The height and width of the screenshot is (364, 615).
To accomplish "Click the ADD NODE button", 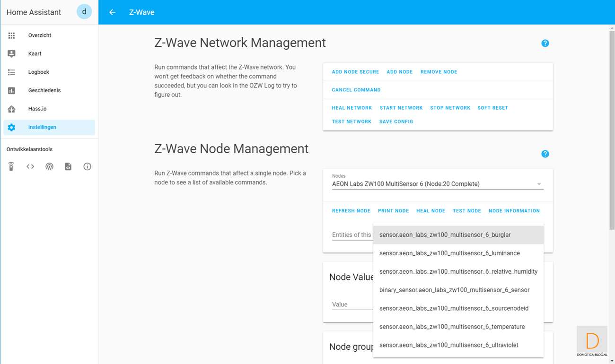I will (400, 72).
